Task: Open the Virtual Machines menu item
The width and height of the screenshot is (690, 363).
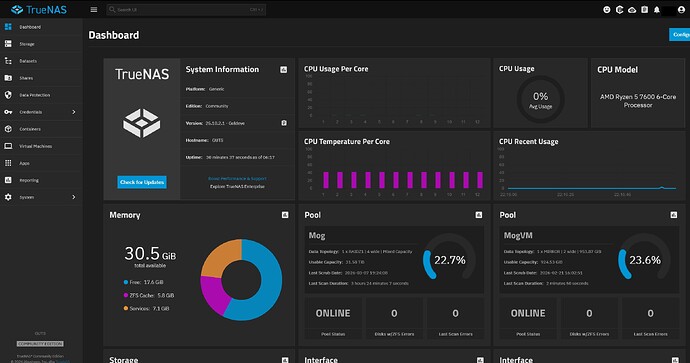Action: point(41,146)
